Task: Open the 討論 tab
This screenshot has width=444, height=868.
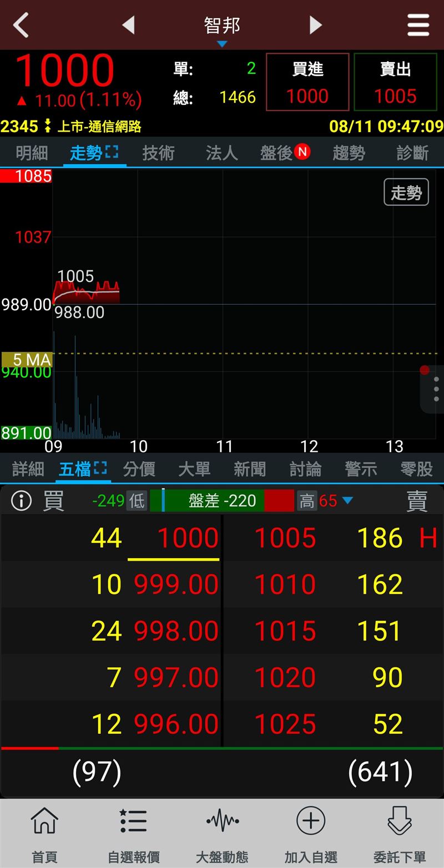Action: pyautogui.click(x=305, y=469)
